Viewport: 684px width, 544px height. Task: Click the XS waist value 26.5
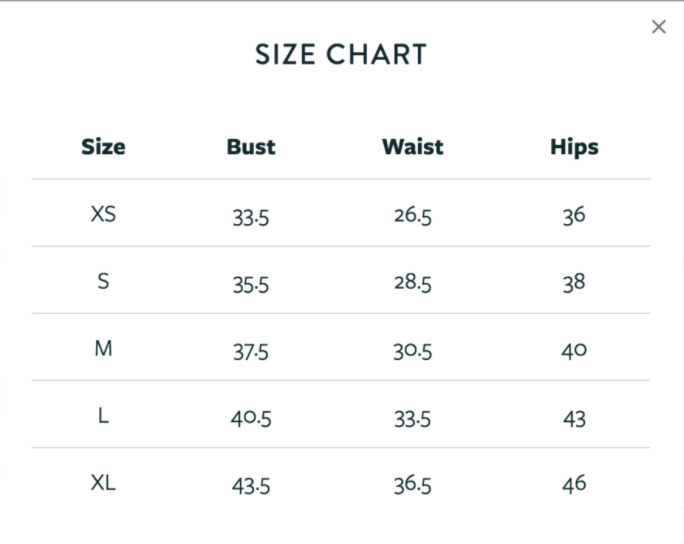(x=413, y=215)
